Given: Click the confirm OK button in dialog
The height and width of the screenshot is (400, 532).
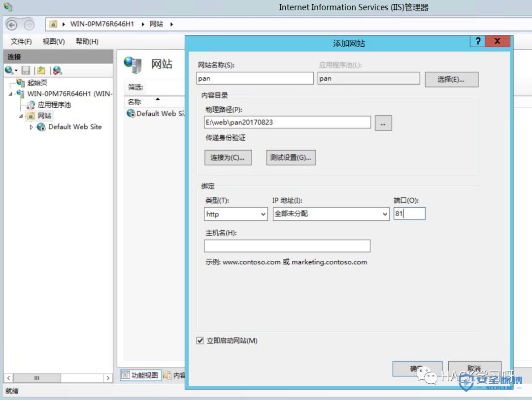Looking at the screenshot, I should click(x=417, y=369).
